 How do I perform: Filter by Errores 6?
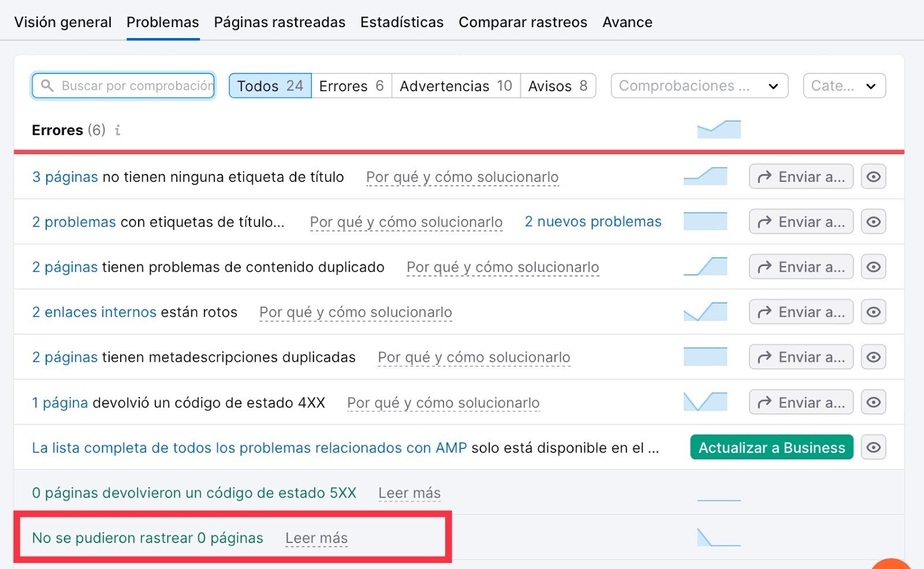[x=352, y=86]
